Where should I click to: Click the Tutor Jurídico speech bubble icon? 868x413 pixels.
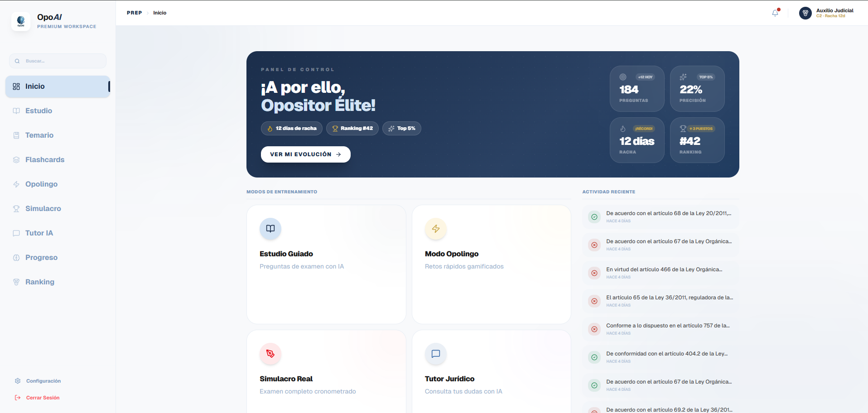click(435, 354)
